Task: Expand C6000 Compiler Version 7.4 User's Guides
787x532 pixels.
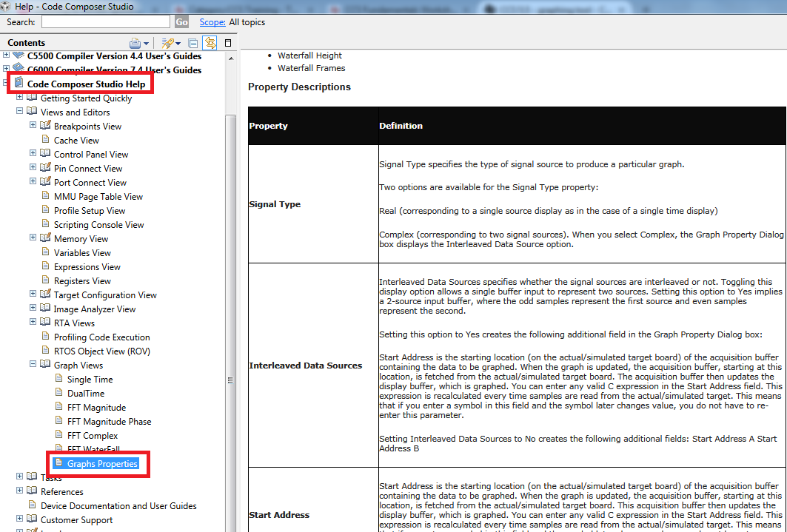Action: [x=6, y=69]
